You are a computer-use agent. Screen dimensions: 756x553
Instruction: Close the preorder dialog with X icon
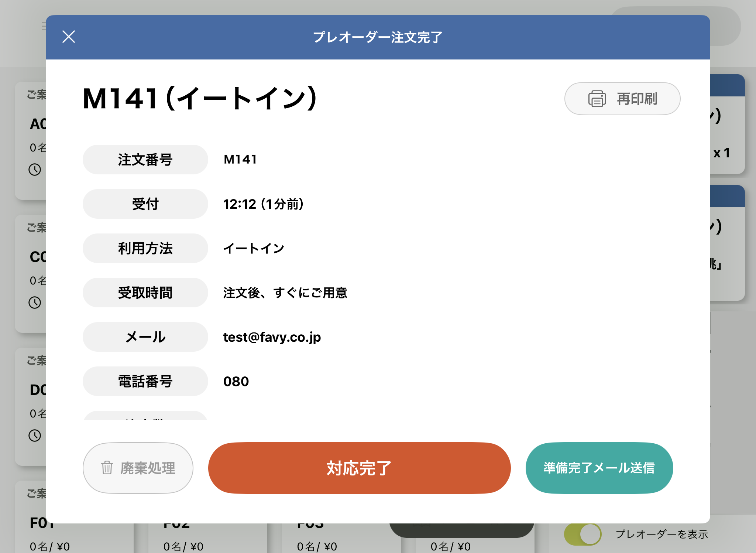click(x=69, y=37)
